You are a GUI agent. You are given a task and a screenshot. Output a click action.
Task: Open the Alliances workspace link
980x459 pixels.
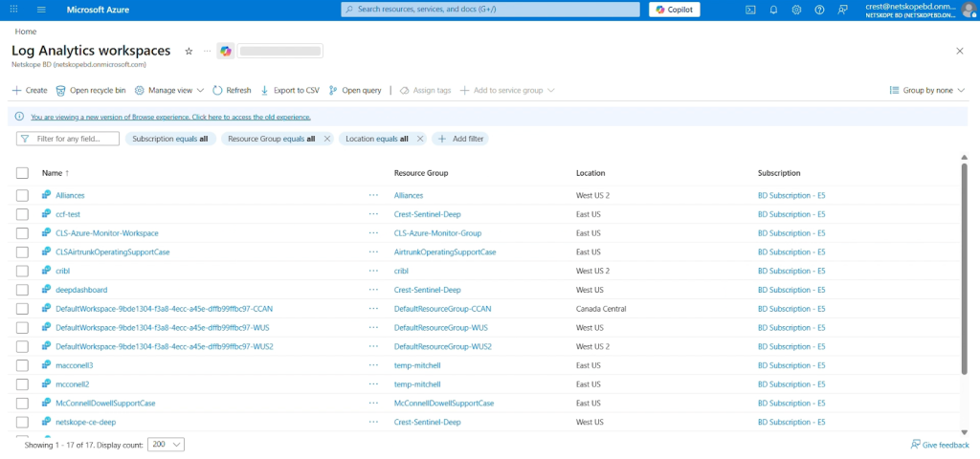click(x=70, y=195)
